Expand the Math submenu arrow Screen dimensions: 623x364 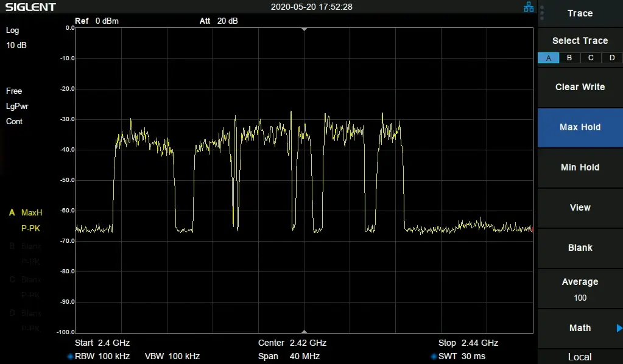tap(619, 328)
